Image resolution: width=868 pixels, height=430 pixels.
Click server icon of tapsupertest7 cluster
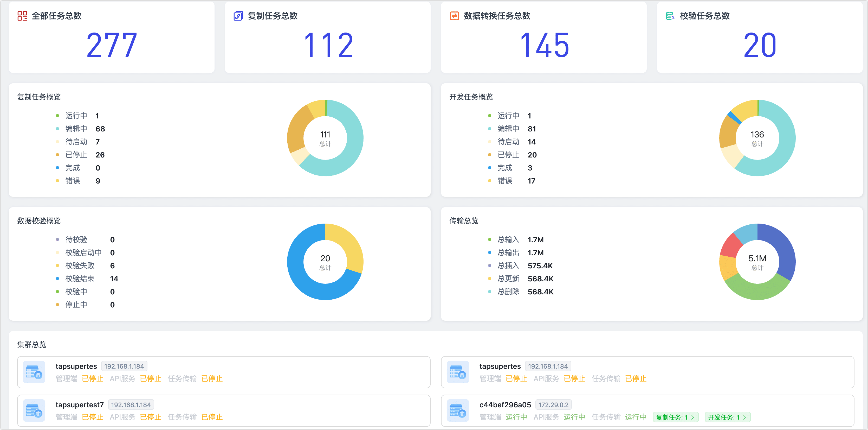(34, 410)
